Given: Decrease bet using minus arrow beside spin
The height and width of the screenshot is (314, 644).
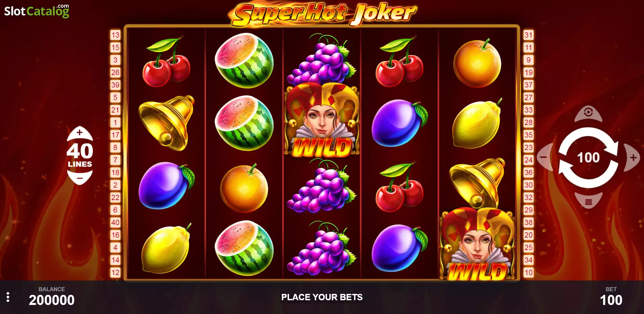Looking at the screenshot, I should point(545,157).
